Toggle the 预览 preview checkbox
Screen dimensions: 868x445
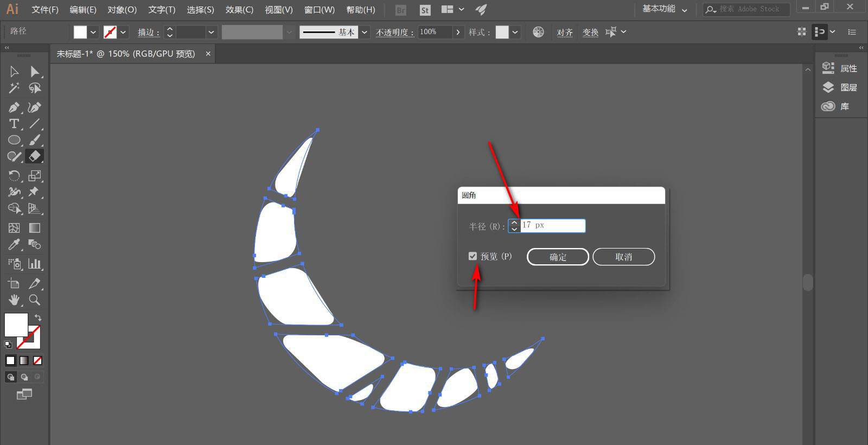click(x=473, y=256)
